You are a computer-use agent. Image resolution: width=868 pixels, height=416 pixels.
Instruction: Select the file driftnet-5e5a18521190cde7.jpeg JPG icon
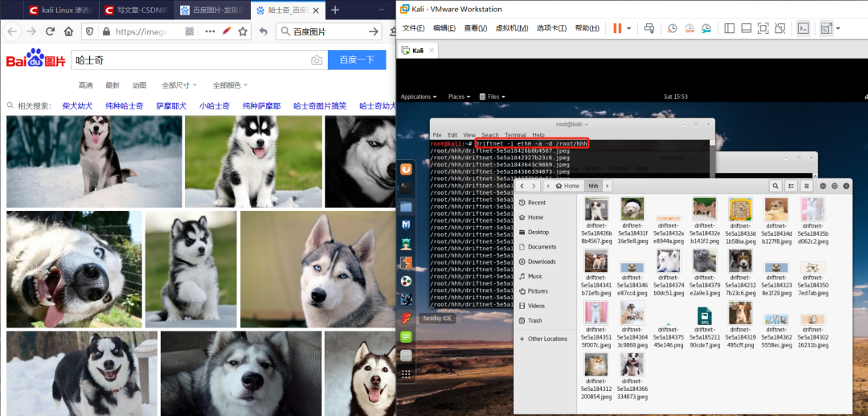pos(704,316)
